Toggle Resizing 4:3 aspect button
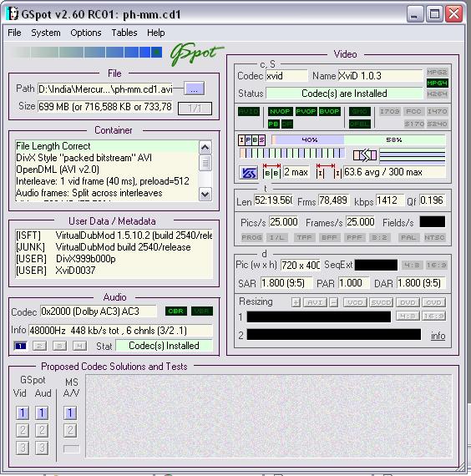471x476 pixels. (x=408, y=316)
